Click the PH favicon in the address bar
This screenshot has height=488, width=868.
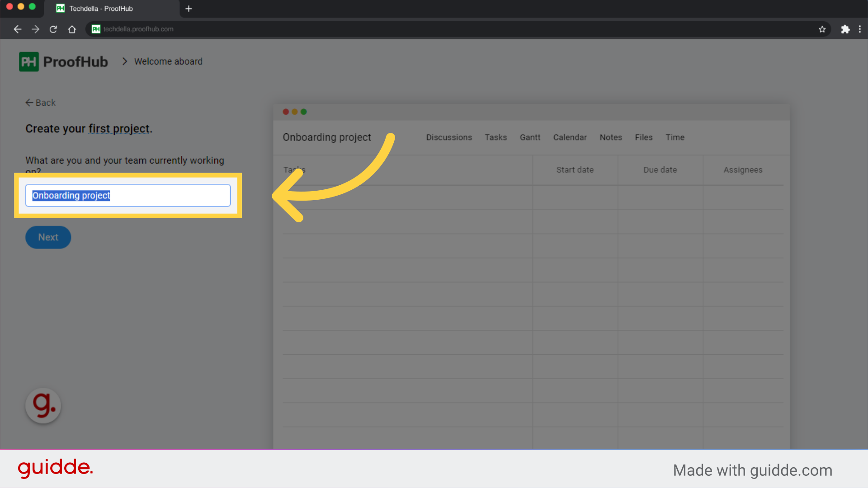pyautogui.click(x=95, y=29)
